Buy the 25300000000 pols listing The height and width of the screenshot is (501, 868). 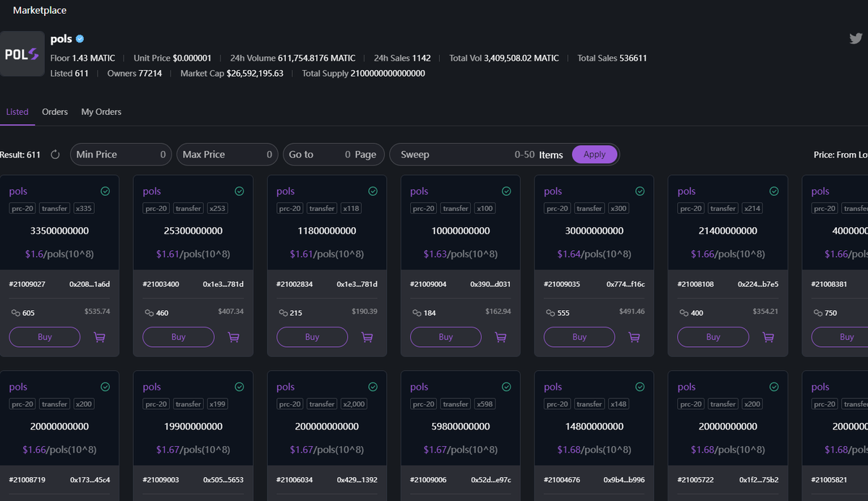click(x=179, y=337)
